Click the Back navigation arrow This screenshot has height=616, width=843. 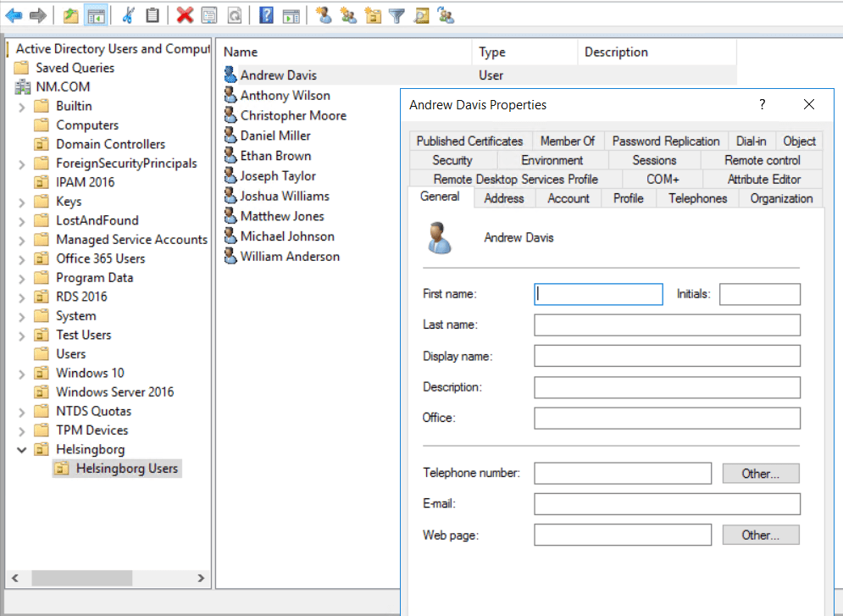click(13, 14)
